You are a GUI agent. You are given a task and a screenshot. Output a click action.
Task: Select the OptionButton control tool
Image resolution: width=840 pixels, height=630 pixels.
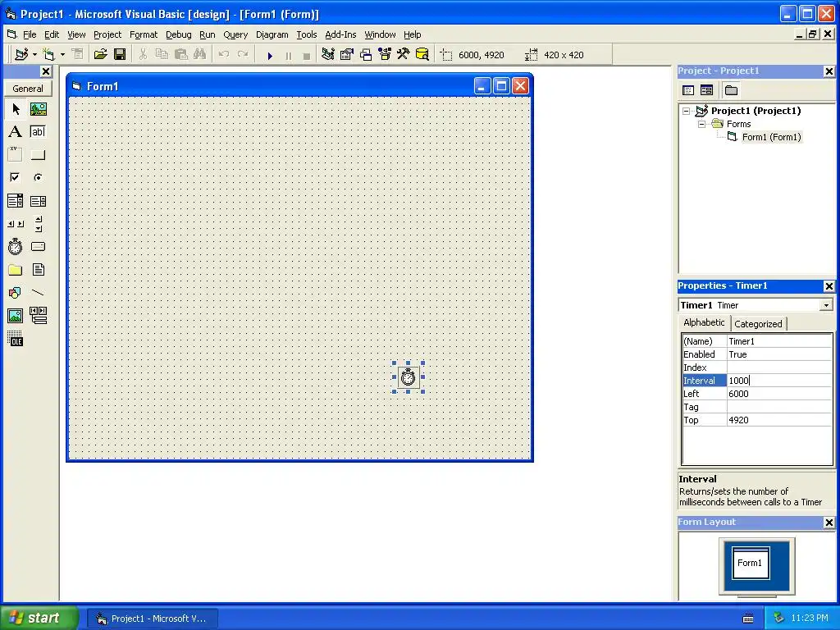tap(38, 177)
